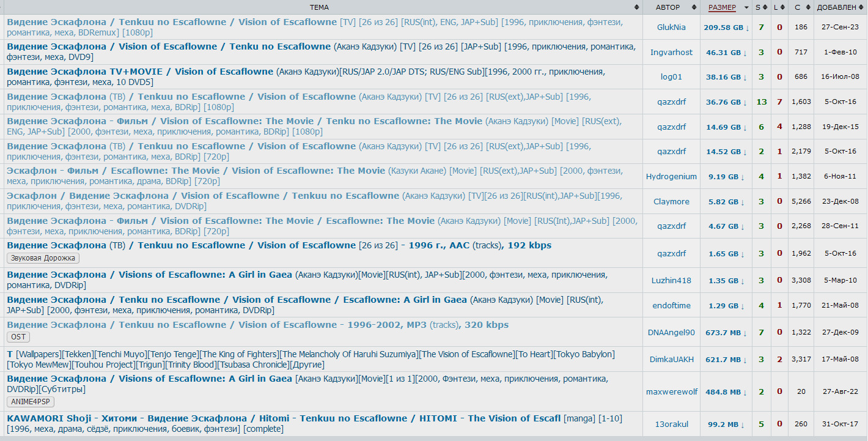Open the Видение Эскафлона TV+MOVIE topic

coord(140,72)
